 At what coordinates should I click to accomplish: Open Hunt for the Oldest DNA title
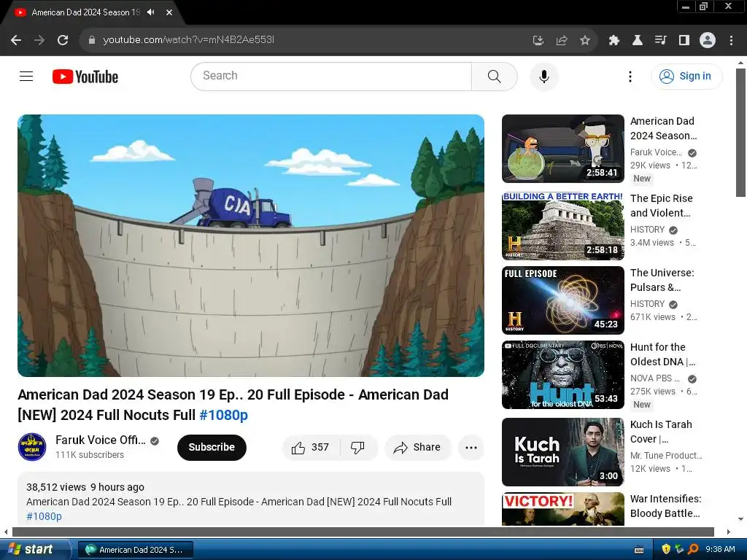(x=662, y=354)
